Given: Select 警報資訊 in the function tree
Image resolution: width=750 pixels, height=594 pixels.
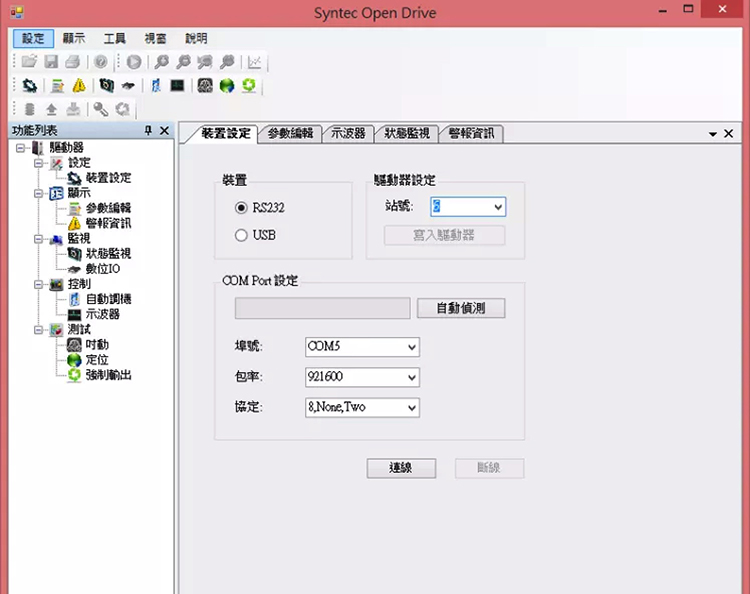Looking at the screenshot, I should point(108,223).
